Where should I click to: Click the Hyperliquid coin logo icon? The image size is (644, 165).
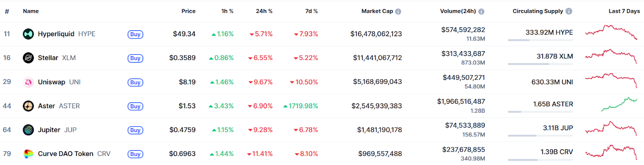[x=28, y=34]
